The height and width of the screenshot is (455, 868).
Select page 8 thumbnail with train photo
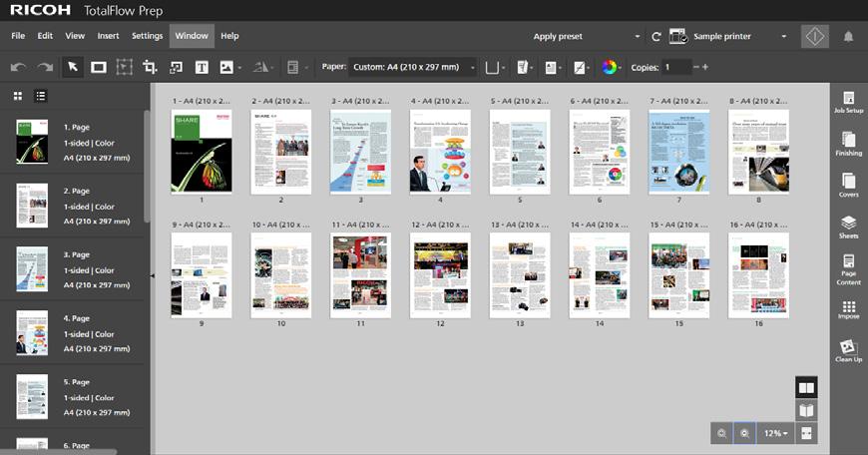click(758, 152)
